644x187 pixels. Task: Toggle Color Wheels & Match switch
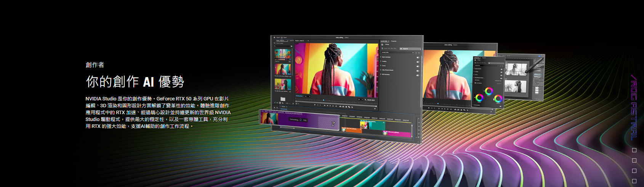click(x=418, y=70)
